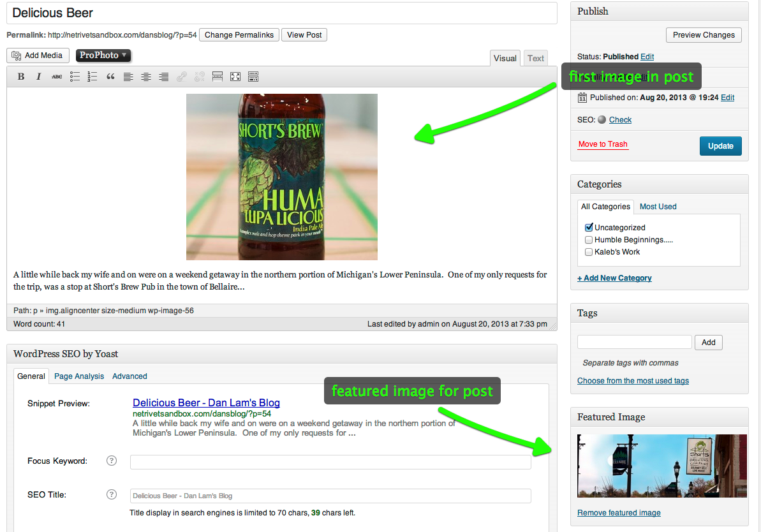This screenshot has height=532, width=761.
Task: Click Preview Changes button
Action: click(x=704, y=35)
